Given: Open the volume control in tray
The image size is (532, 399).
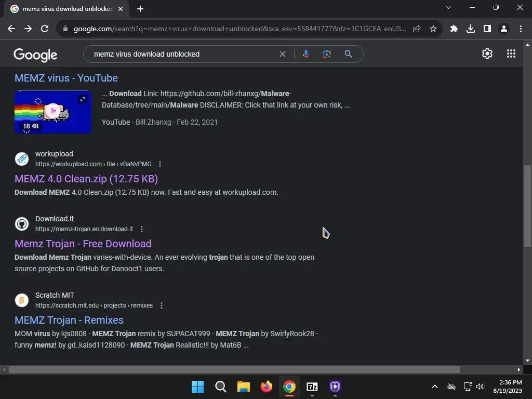Looking at the screenshot, I should tap(480, 387).
